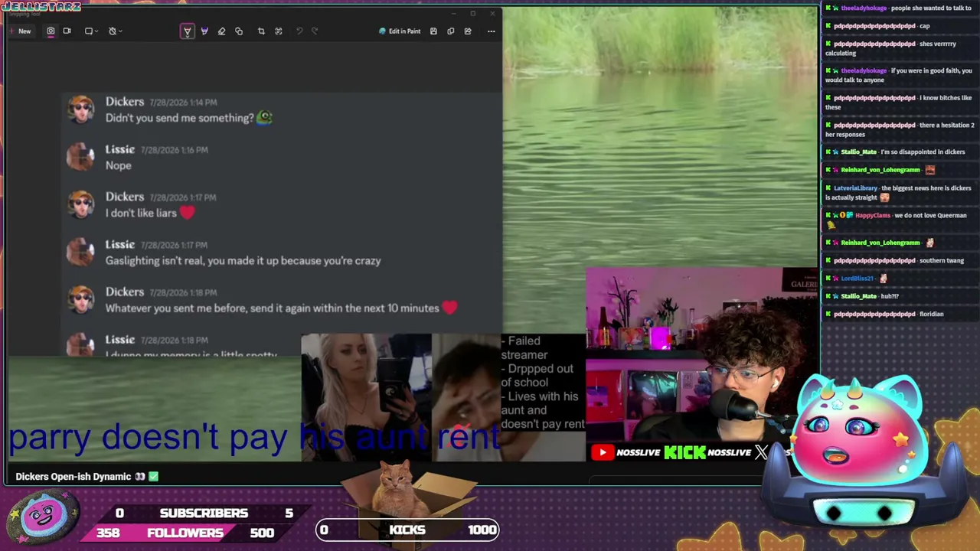Select the 'Whatever you sent me before' message

(272, 308)
